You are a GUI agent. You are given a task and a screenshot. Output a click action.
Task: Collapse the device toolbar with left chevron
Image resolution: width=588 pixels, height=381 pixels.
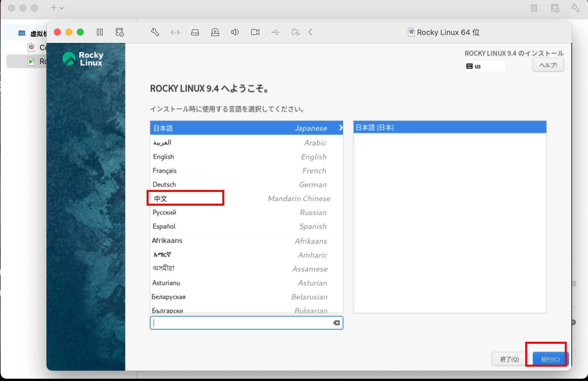[x=310, y=32]
